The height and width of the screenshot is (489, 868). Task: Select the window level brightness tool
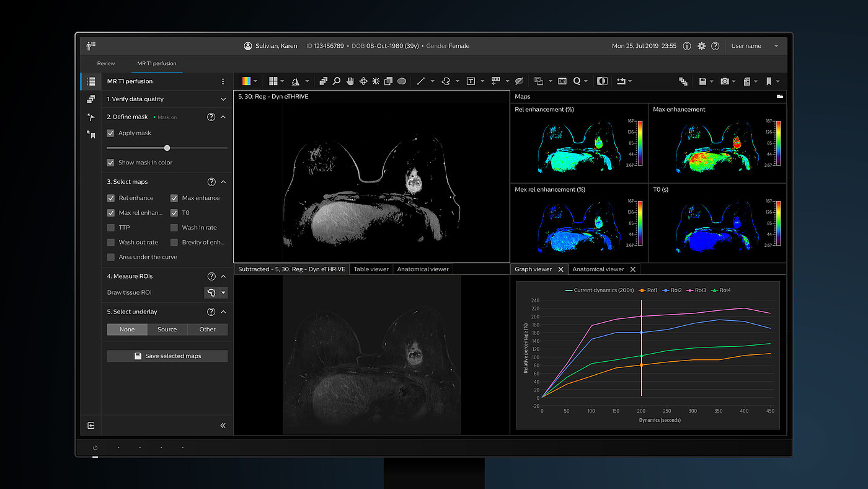(376, 81)
